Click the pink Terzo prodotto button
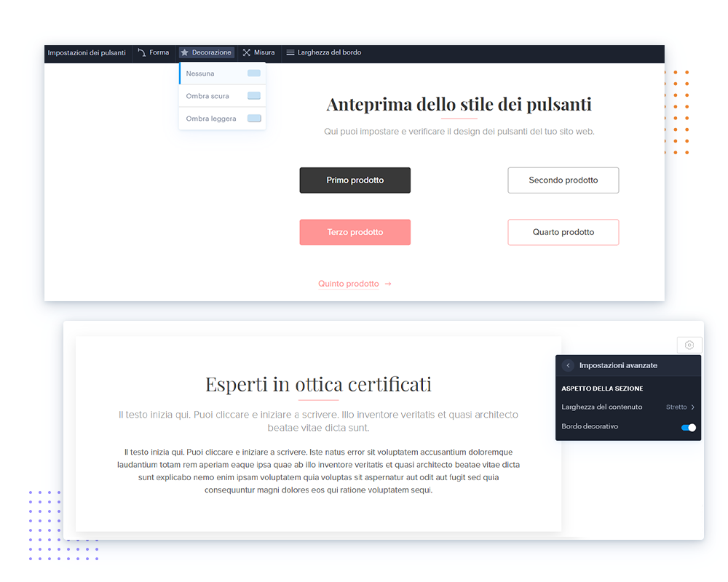 point(355,232)
